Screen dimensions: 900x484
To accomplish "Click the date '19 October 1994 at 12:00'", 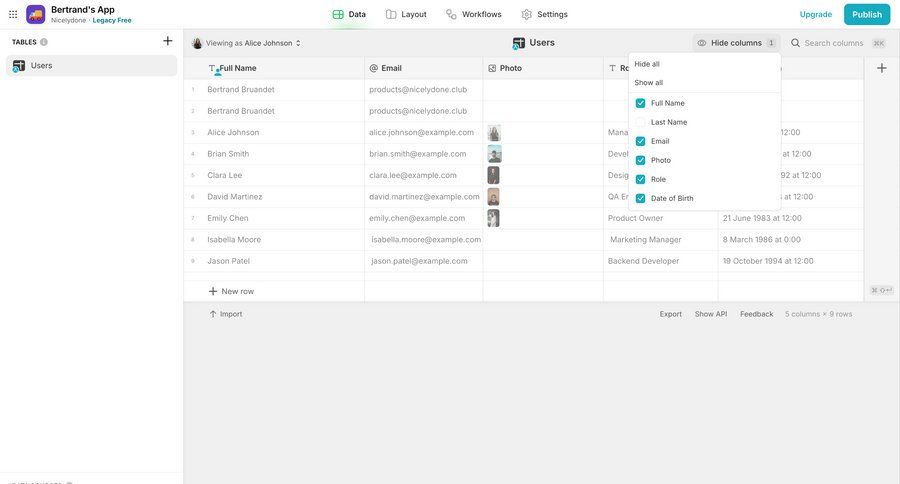I will click(x=768, y=261).
